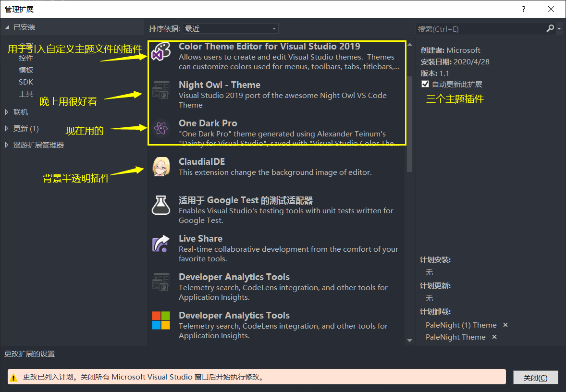
Task: Select the 联机 sidebar item
Action: (20, 112)
